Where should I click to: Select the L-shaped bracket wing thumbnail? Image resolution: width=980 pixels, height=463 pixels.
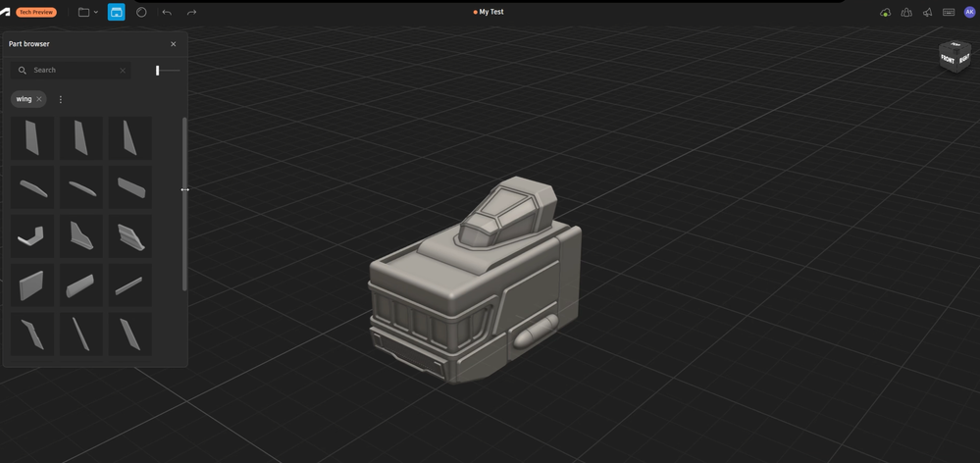(x=31, y=236)
